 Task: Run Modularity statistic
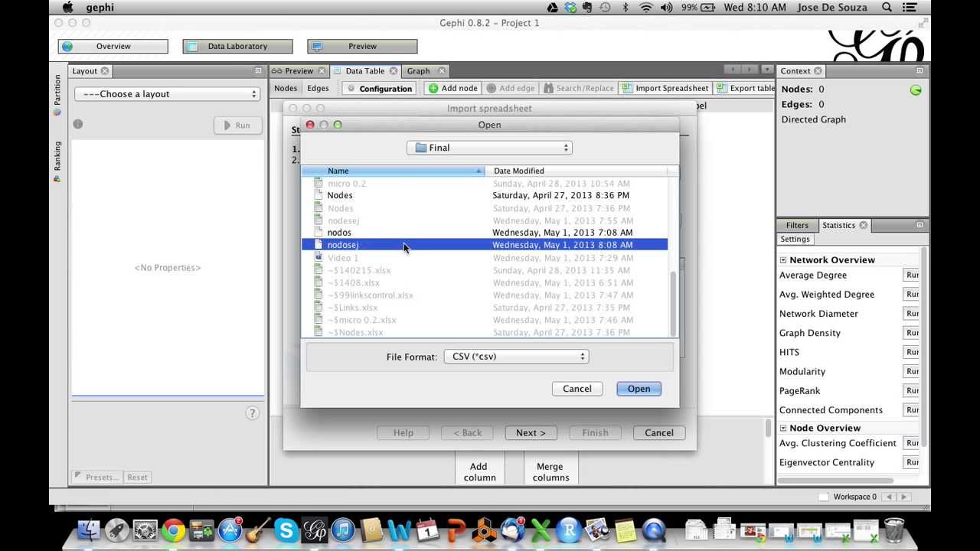(x=912, y=372)
